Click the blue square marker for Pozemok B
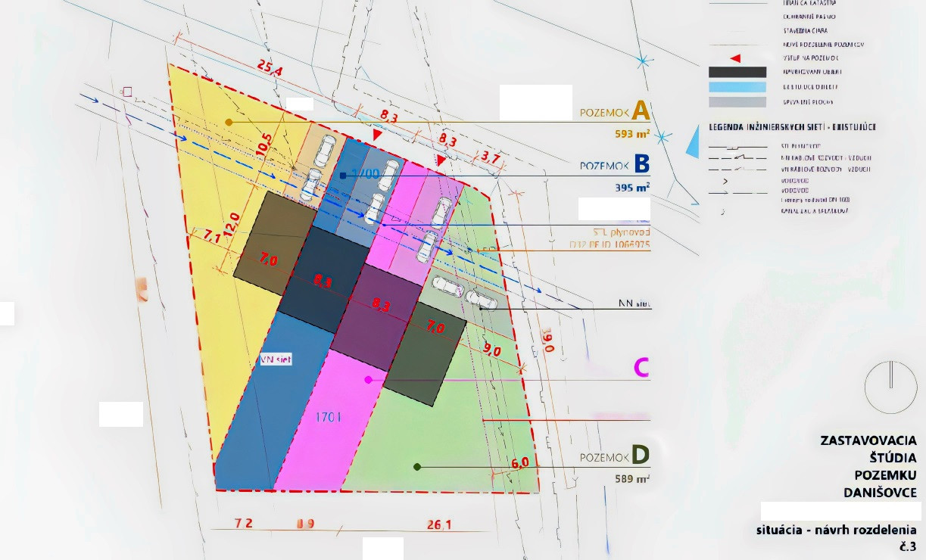926x560 pixels. [343, 176]
